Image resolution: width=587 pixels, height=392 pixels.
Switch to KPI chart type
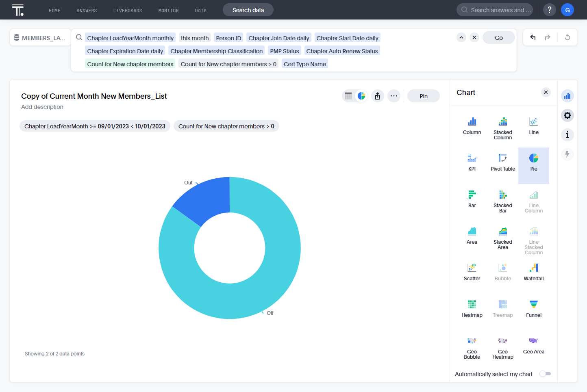point(472,162)
